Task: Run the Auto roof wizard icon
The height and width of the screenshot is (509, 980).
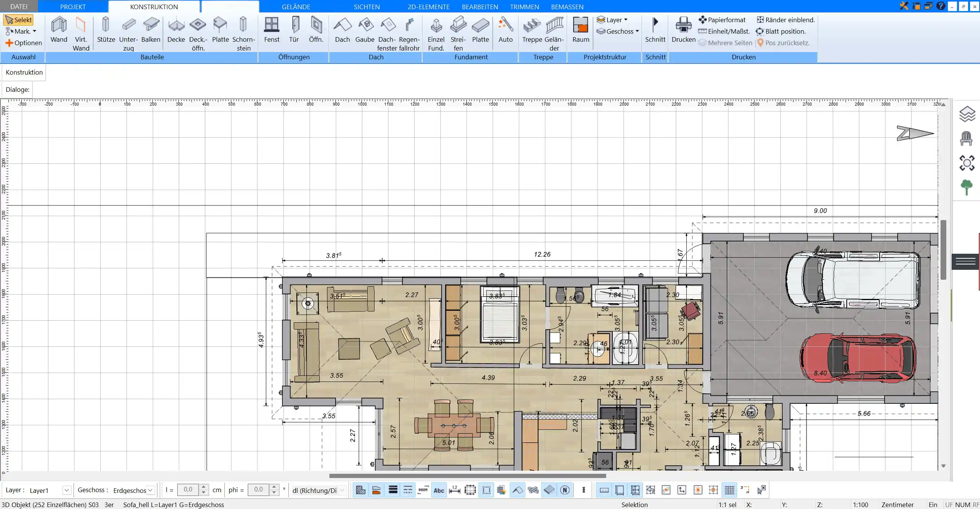Action: [506, 30]
